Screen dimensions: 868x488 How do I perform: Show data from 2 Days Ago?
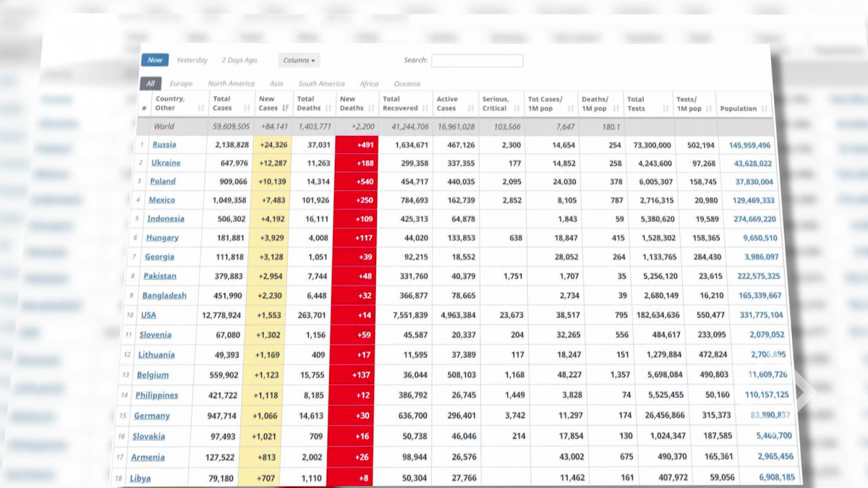click(x=239, y=61)
